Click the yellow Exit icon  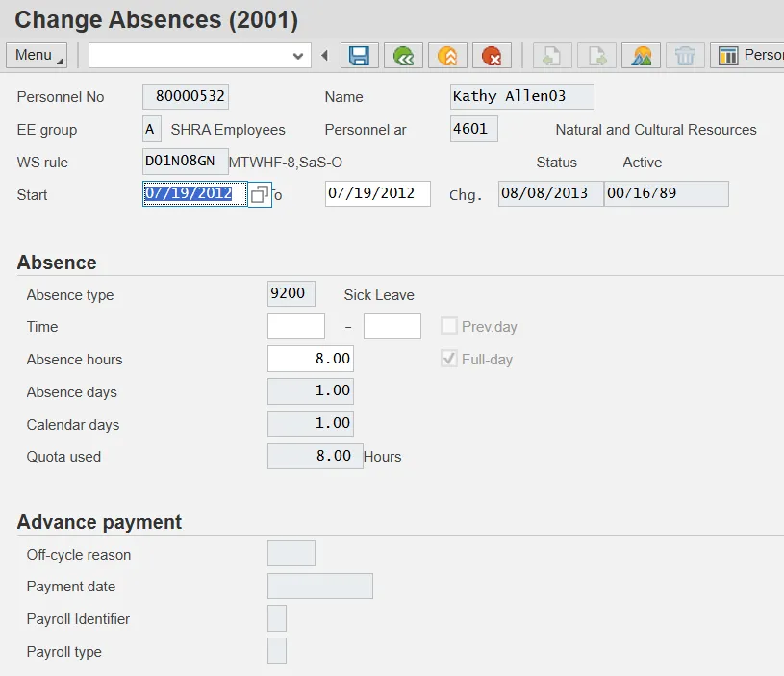tap(447, 56)
